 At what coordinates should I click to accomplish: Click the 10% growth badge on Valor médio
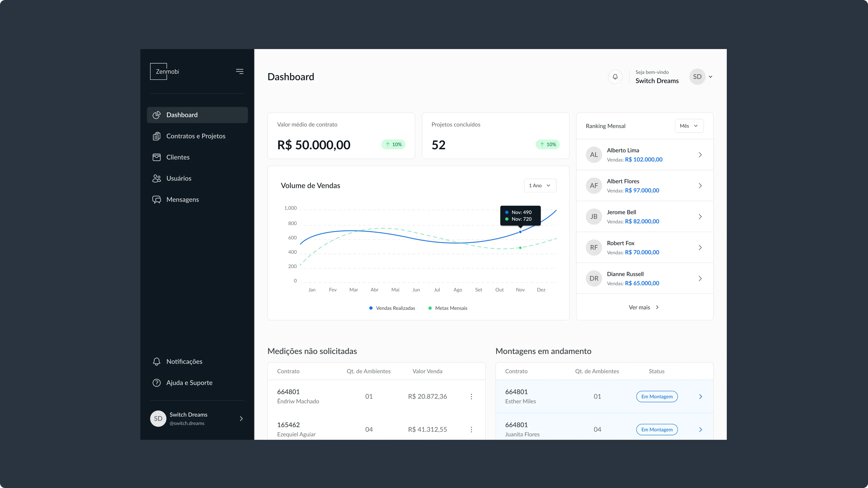tap(393, 144)
